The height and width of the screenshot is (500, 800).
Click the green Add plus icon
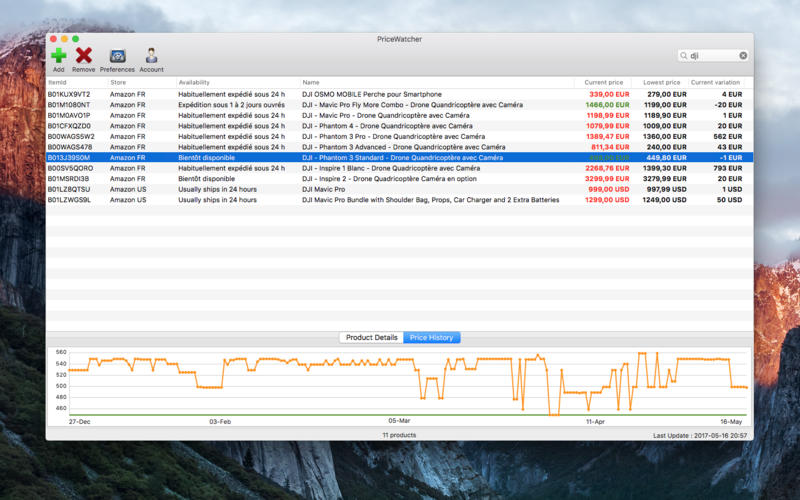point(59,56)
